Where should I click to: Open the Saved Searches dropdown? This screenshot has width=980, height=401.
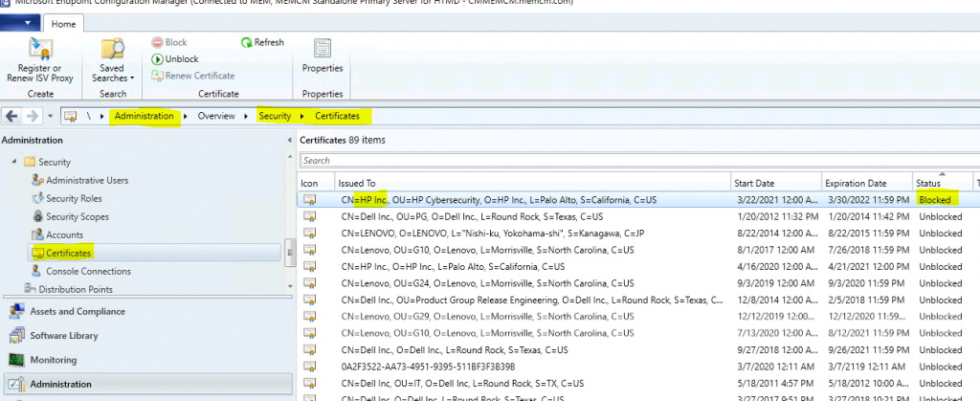[113, 60]
